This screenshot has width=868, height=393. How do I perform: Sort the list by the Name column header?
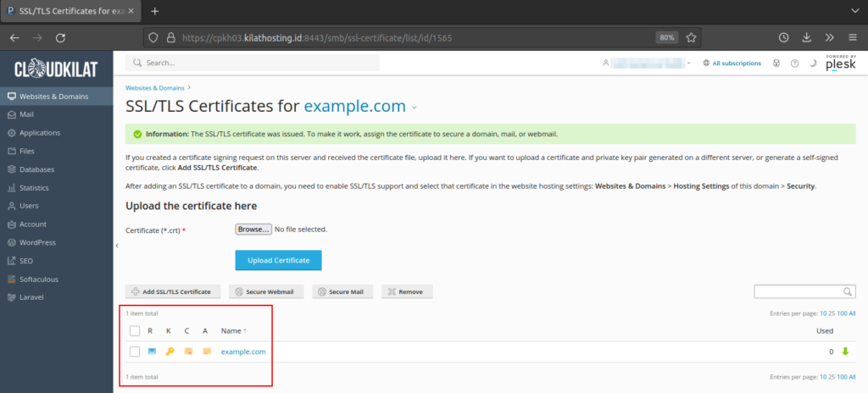(231, 330)
